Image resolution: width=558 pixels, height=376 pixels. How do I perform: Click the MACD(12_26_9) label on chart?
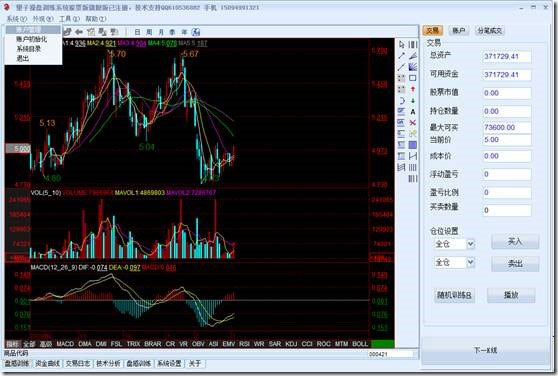(54, 267)
